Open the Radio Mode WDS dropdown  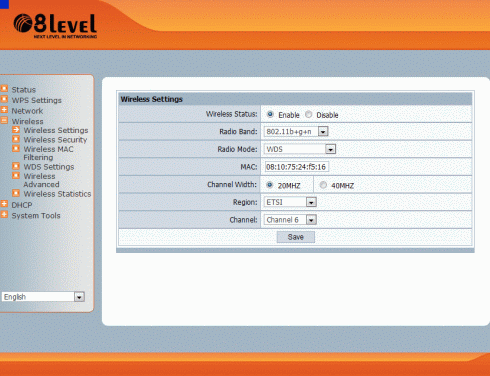click(x=300, y=149)
